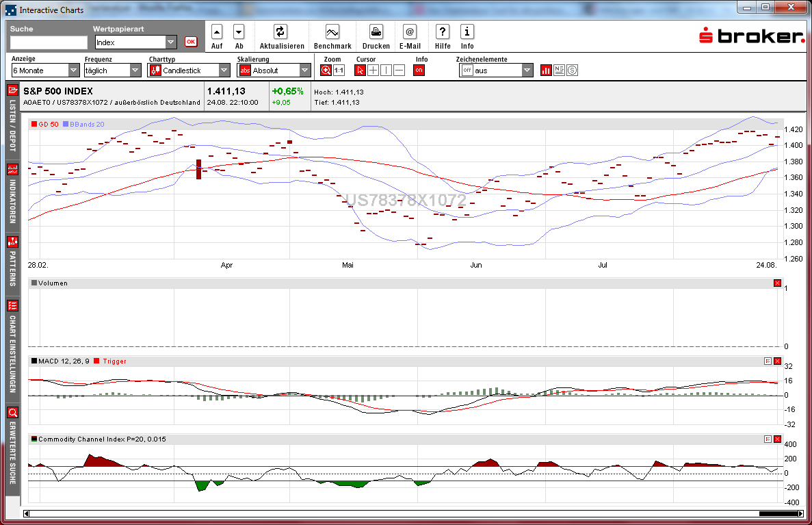Image resolution: width=812 pixels, height=525 pixels.
Task: Click the scrollbar right arrow
Action: click(x=800, y=513)
